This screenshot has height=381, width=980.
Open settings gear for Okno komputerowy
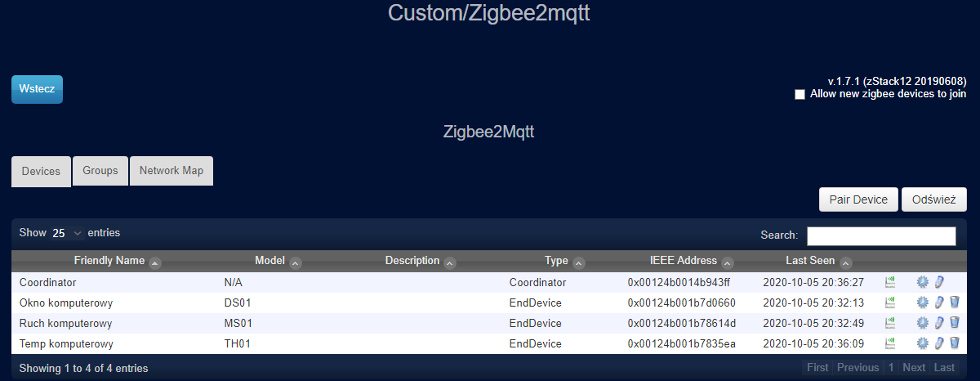click(x=923, y=303)
